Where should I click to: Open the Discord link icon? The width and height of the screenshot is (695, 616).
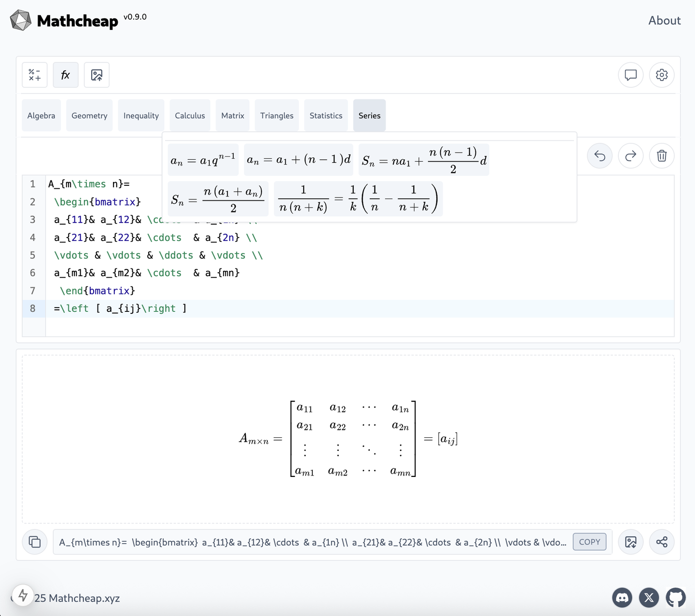click(x=622, y=598)
